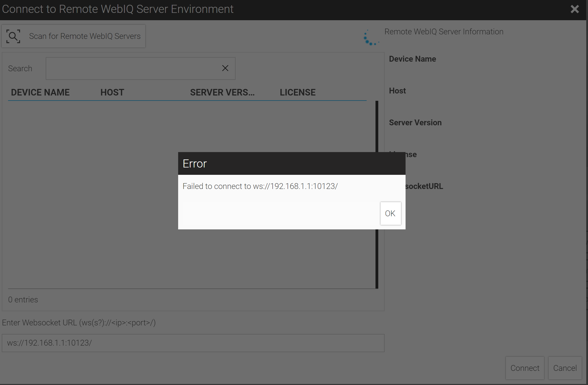Click the Error dialog title bar
Image resolution: width=588 pixels, height=385 pixels.
point(292,163)
